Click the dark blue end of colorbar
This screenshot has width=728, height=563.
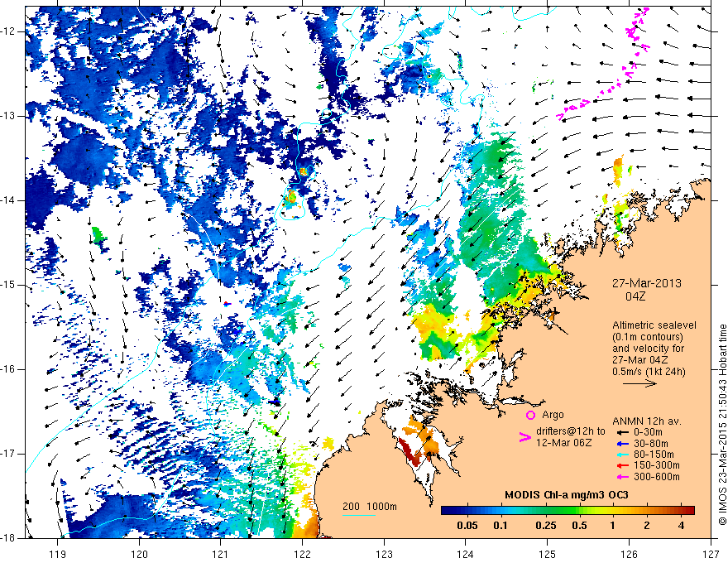445,511
